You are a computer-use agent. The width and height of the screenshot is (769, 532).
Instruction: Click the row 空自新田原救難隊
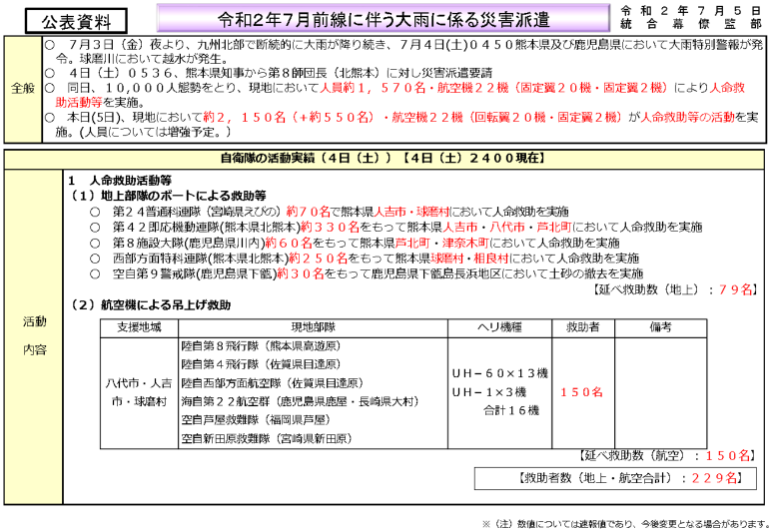point(267,438)
